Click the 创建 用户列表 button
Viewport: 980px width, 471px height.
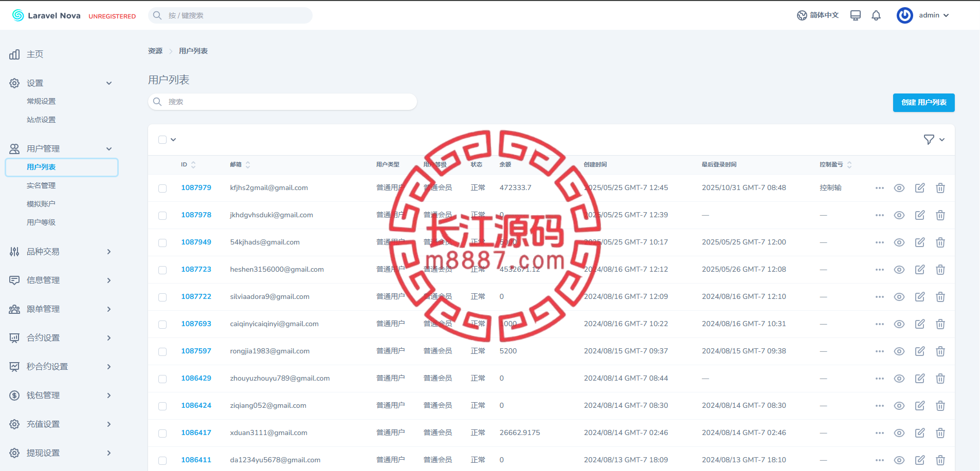pos(923,103)
